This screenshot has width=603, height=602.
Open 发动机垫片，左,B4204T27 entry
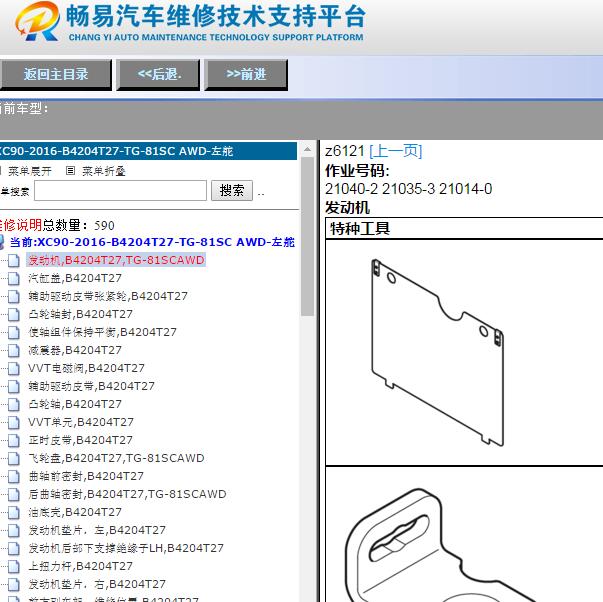(97, 530)
